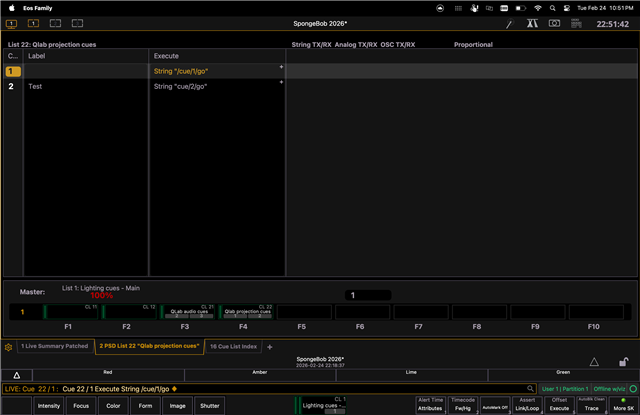The image size is (640, 415).
Task: Click the triangle icon beside the lock
Action: coord(594,362)
